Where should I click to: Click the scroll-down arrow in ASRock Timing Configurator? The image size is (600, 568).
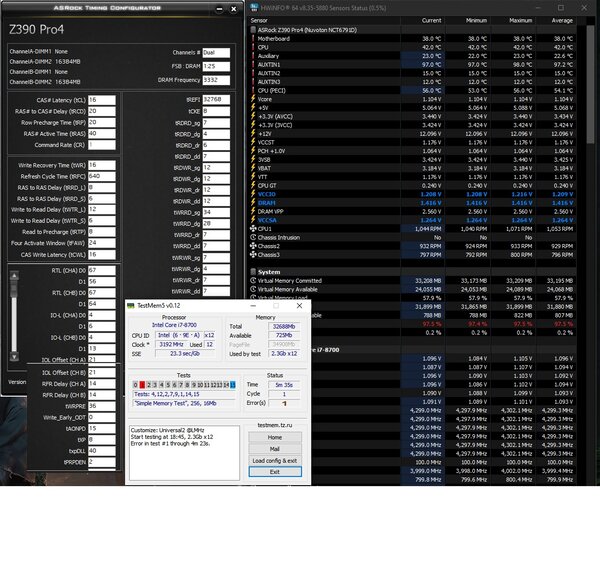point(14,357)
